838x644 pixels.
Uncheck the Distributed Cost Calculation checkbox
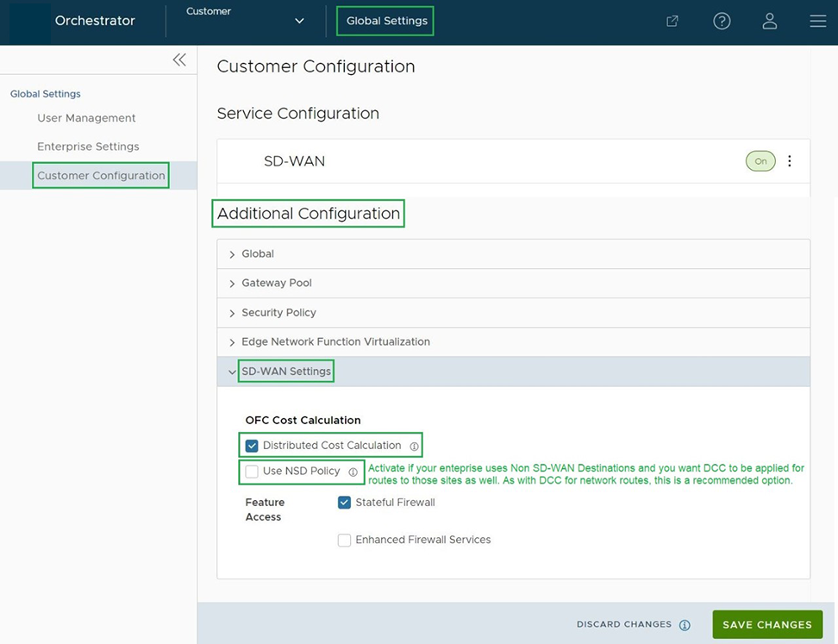[x=252, y=446]
